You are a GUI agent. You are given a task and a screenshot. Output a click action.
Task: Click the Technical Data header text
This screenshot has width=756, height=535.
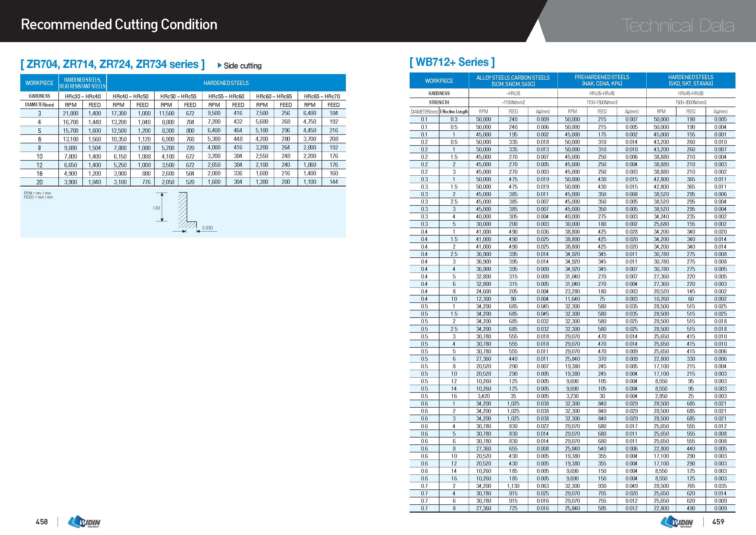(x=677, y=25)
